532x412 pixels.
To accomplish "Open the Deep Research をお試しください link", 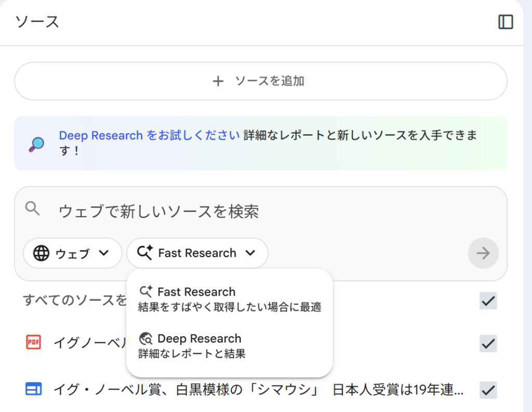I will pos(149,136).
